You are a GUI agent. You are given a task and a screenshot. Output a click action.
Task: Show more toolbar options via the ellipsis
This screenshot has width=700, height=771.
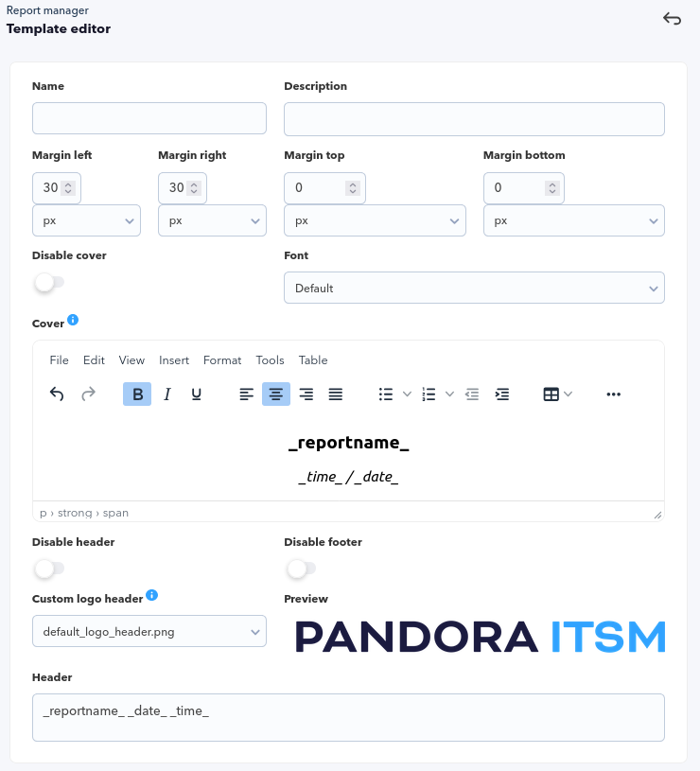[x=614, y=394]
